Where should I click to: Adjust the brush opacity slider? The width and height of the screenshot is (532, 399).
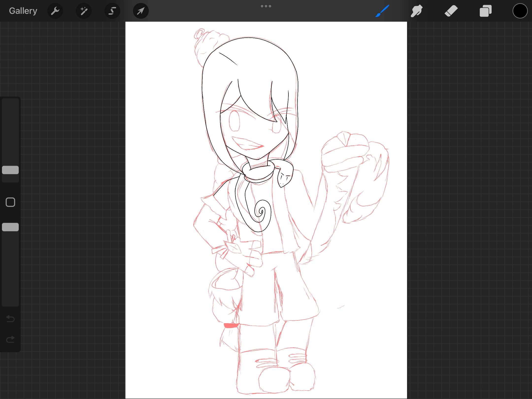pyautogui.click(x=10, y=227)
